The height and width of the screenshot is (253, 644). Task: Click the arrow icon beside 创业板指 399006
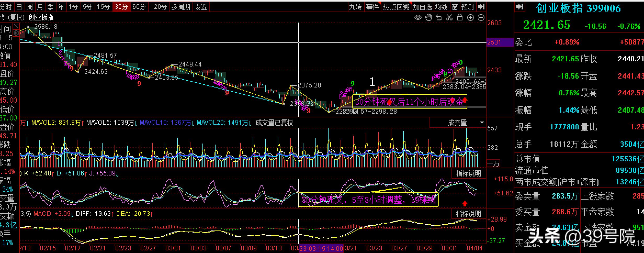coord(520,7)
